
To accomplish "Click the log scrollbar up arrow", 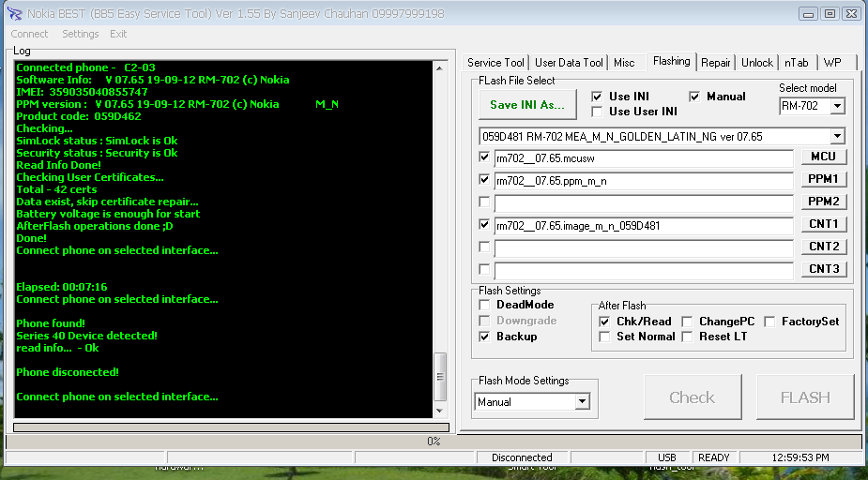I will click(x=440, y=67).
